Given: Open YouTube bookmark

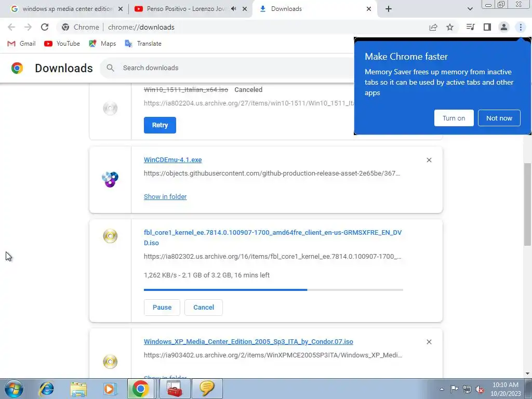Looking at the screenshot, I should pyautogui.click(x=62, y=44).
